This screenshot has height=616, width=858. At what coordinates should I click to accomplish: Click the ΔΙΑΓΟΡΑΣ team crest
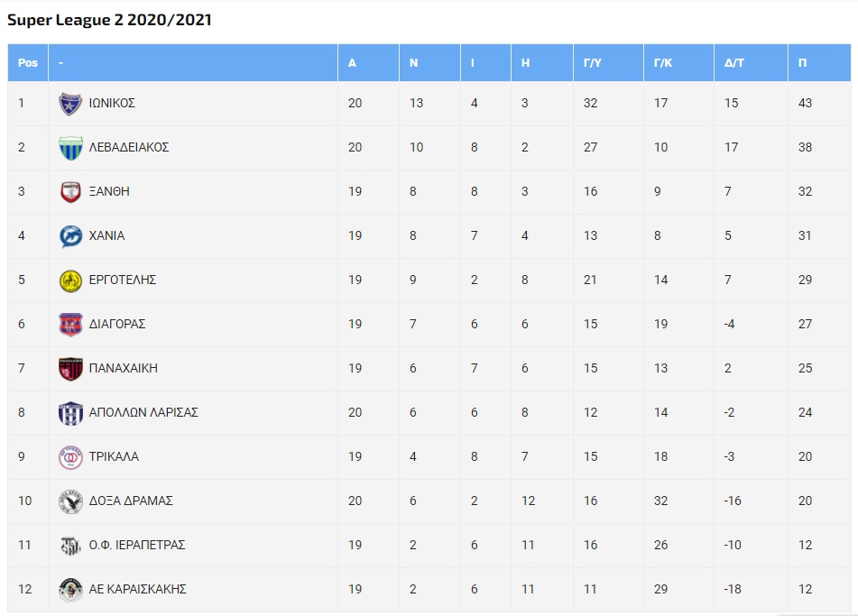click(70, 325)
